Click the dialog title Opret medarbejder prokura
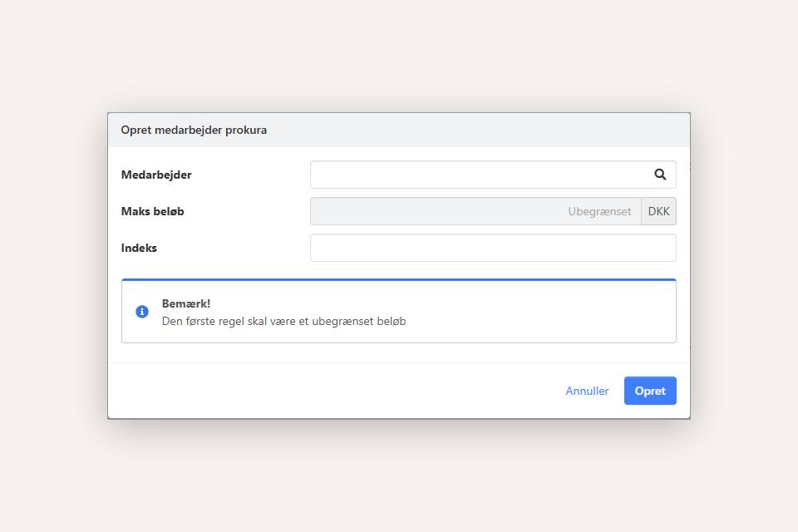The image size is (798, 532). (194, 130)
